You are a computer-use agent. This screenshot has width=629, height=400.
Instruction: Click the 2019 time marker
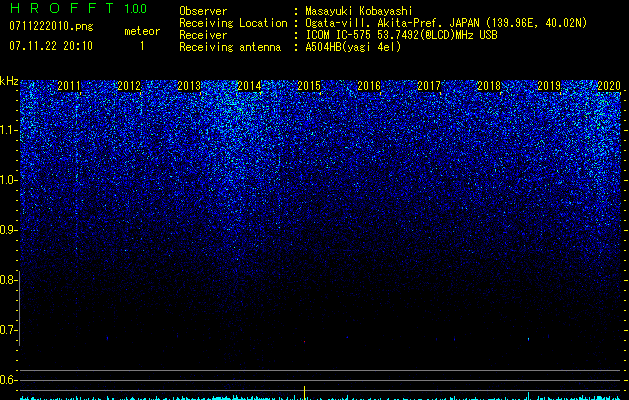pyautogui.click(x=549, y=86)
